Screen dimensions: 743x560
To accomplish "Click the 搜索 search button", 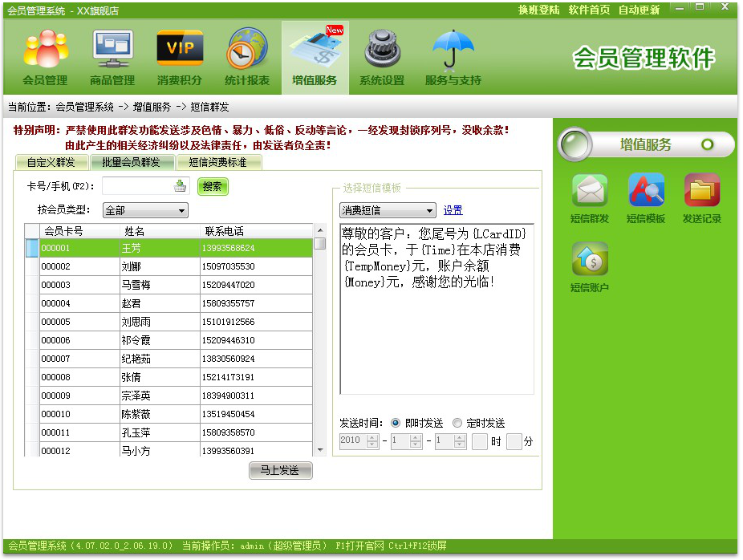I will (213, 186).
